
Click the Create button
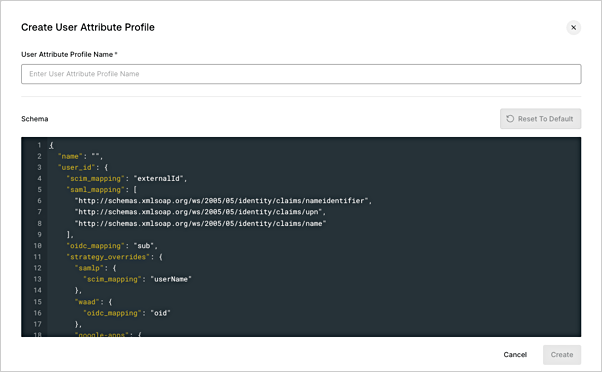(x=562, y=355)
